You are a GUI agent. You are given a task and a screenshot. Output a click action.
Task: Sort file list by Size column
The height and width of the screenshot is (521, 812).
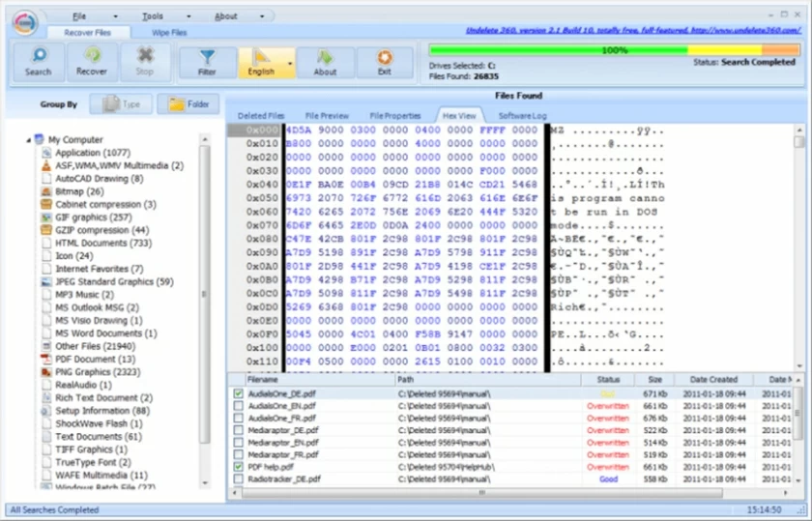point(654,380)
